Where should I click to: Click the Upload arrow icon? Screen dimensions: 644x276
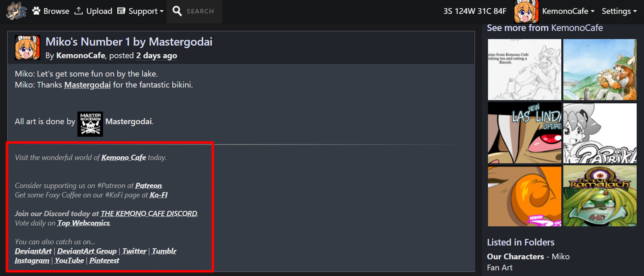[79, 11]
